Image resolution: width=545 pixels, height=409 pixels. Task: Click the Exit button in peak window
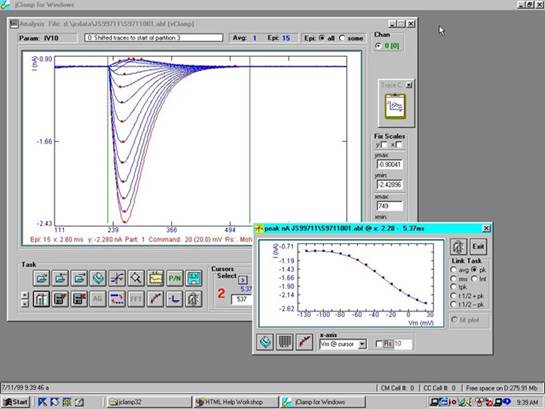(478, 247)
